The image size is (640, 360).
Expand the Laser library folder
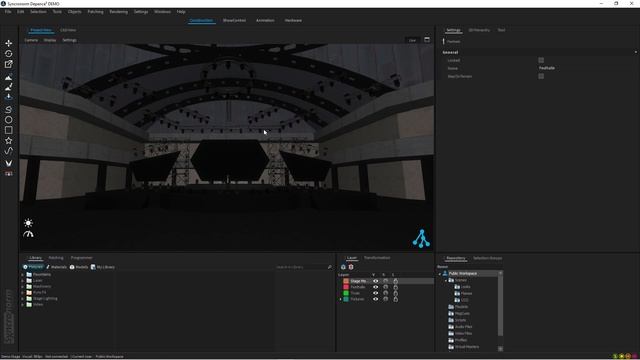(x=23, y=281)
